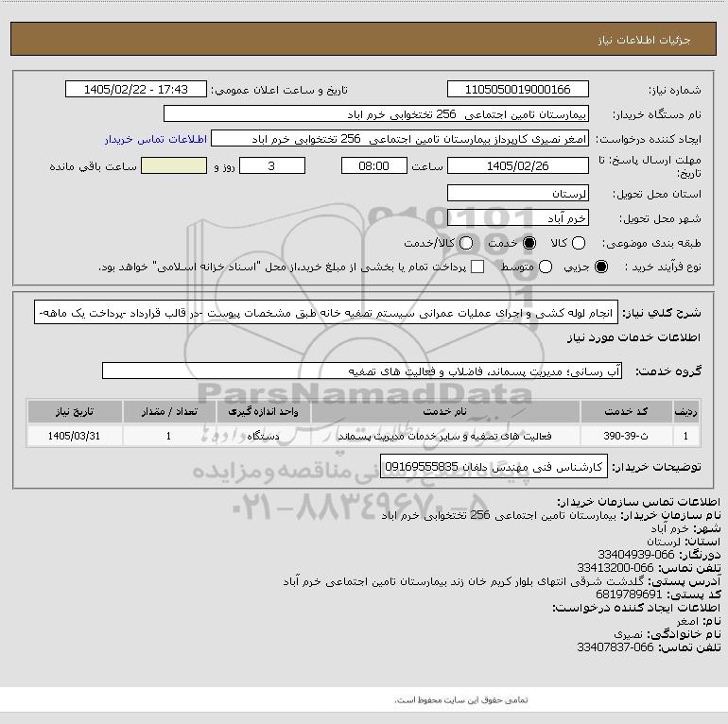Click the response deadline date 1405/02/26 field
This screenshot has height=724, width=728.
click(x=518, y=165)
